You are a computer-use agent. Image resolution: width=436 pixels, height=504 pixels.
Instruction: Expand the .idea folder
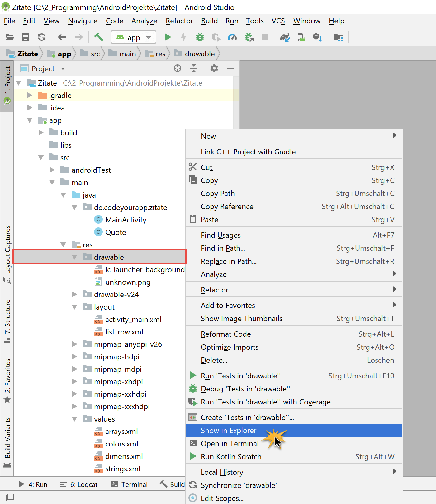click(x=30, y=108)
